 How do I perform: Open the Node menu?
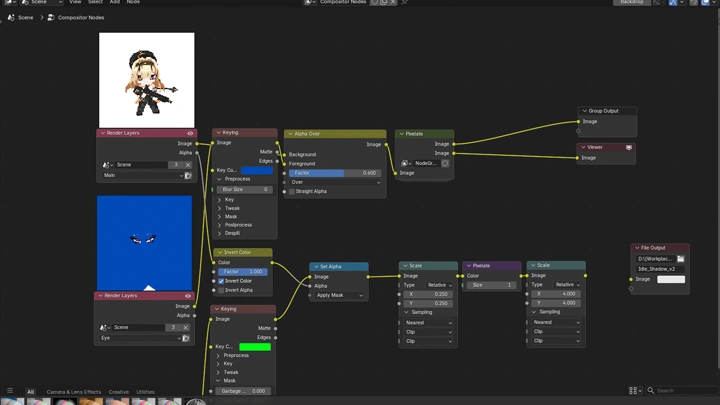tap(133, 2)
